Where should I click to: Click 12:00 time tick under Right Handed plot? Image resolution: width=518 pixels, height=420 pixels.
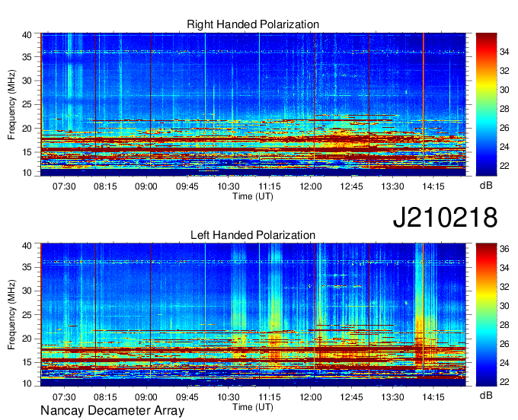pos(311,186)
